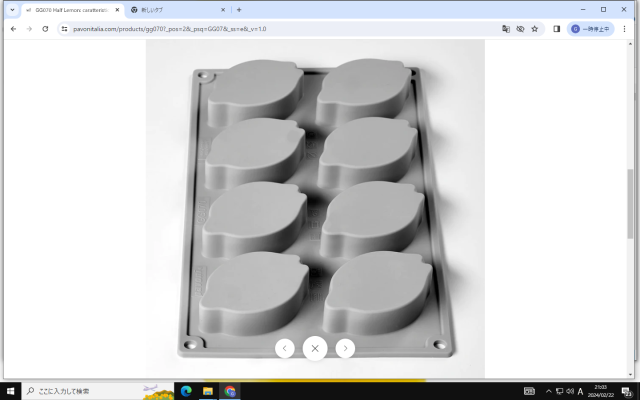Open Microsoft Edge from taskbar

[185, 391]
